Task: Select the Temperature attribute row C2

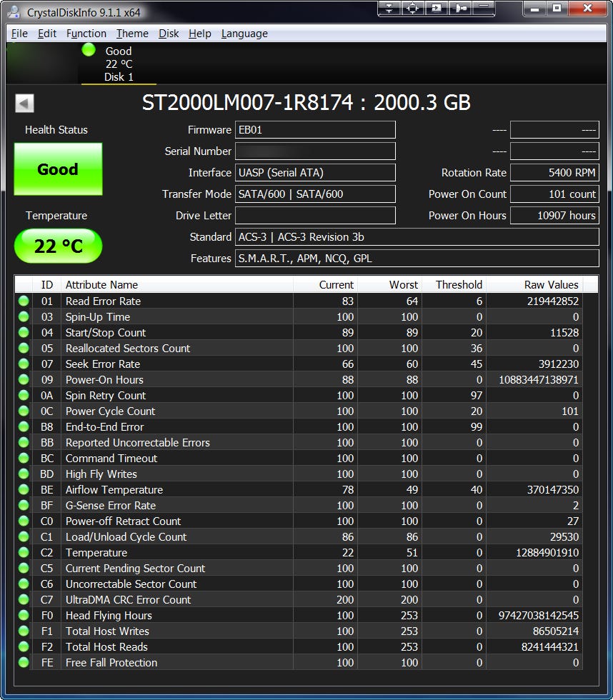Action: [x=299, y=552]
